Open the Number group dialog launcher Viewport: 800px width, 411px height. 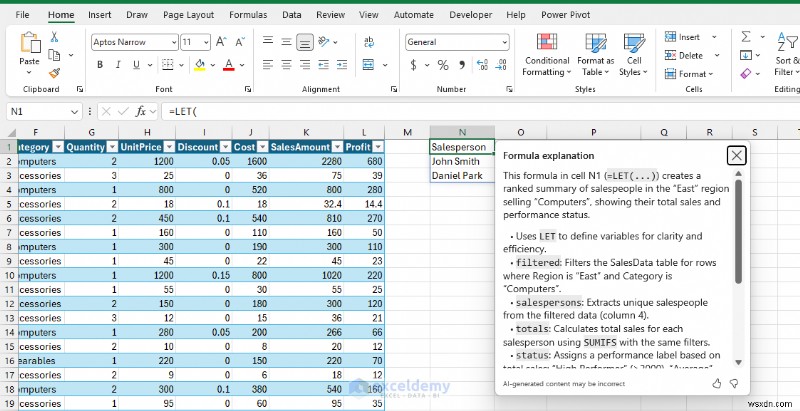(509, 89)
